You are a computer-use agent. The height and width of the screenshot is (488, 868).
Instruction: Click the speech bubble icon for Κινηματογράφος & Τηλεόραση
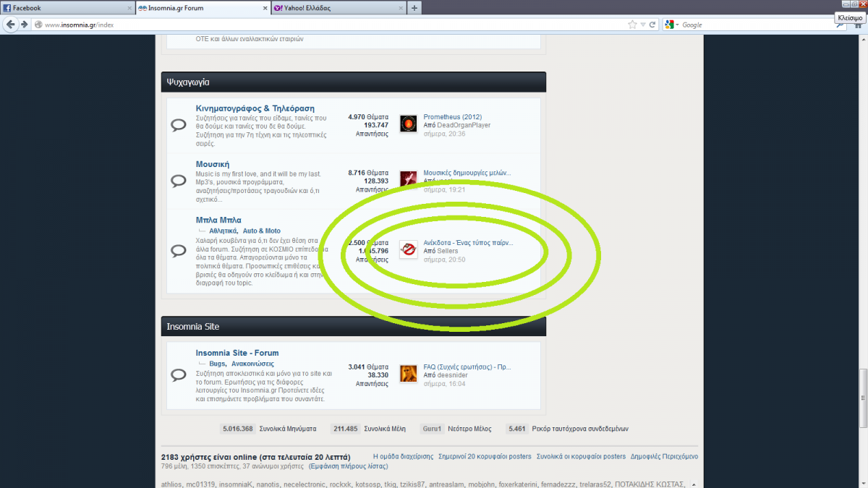pyautogui.click(x=179, y=125)
